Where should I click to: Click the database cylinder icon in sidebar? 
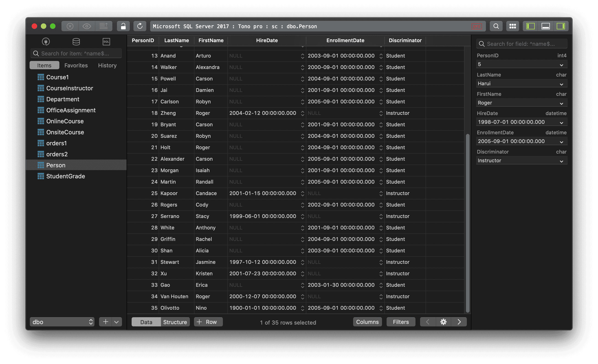[x=76, y=42]
